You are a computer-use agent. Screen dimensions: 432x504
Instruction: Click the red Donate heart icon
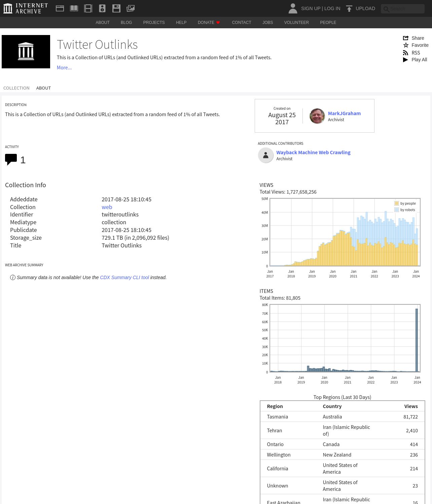(x=218, y=23)
